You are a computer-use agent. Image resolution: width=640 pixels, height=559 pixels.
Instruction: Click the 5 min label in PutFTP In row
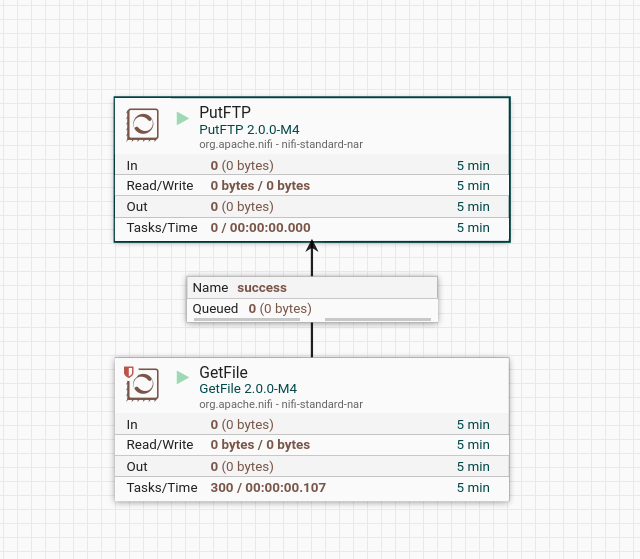(x=473, y=166)
